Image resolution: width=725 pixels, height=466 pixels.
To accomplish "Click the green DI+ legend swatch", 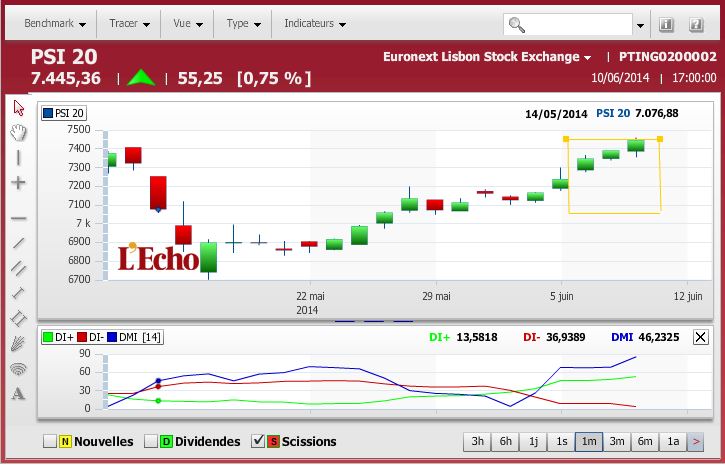I will [x=48, y=337].
